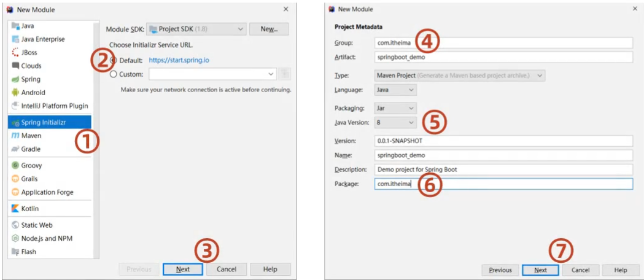Click the New... SDK button
This screenshot has height=280, width=644.
(269, 29)
